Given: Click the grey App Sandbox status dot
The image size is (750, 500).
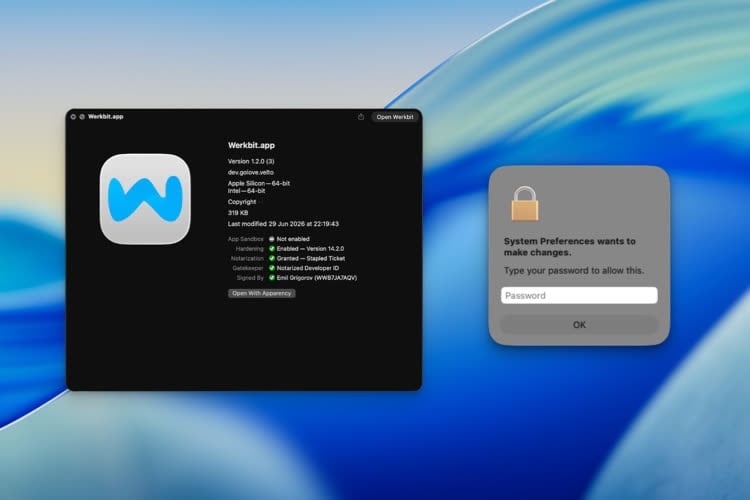Looking at the screenshot, I should pyautogui.click(x=272, y=239).
